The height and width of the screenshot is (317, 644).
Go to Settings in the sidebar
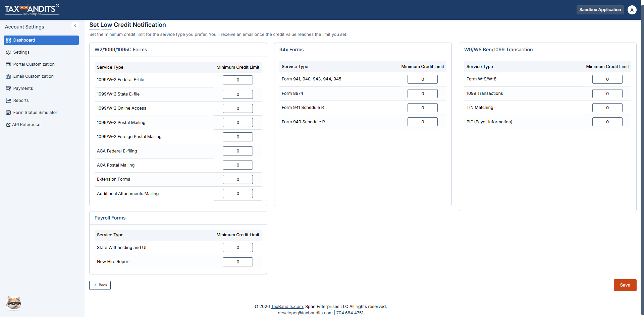[21, 52]
